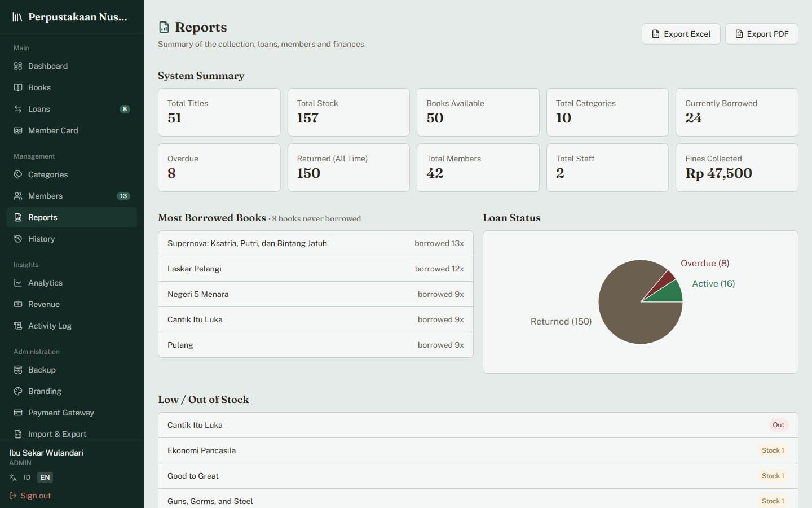Click the Analytics chart icon
The width and height of the screenshot is (812, 508).
(18, 283)
